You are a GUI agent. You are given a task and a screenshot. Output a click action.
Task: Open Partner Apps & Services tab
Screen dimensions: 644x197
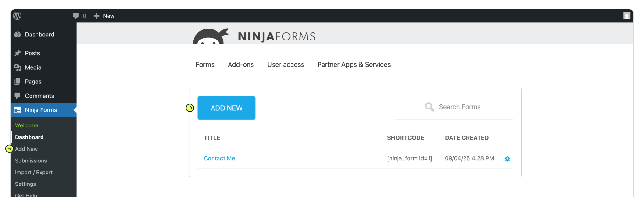click(354, 65)
